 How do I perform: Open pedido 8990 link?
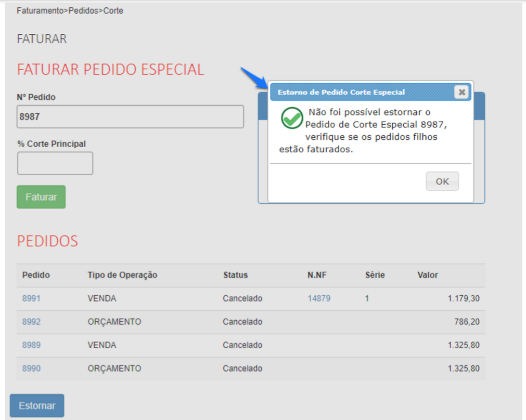(31, 369)
